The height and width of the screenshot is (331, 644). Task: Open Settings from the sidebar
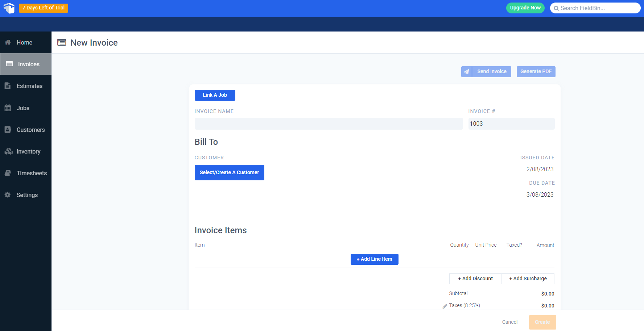tap(26, 195)
